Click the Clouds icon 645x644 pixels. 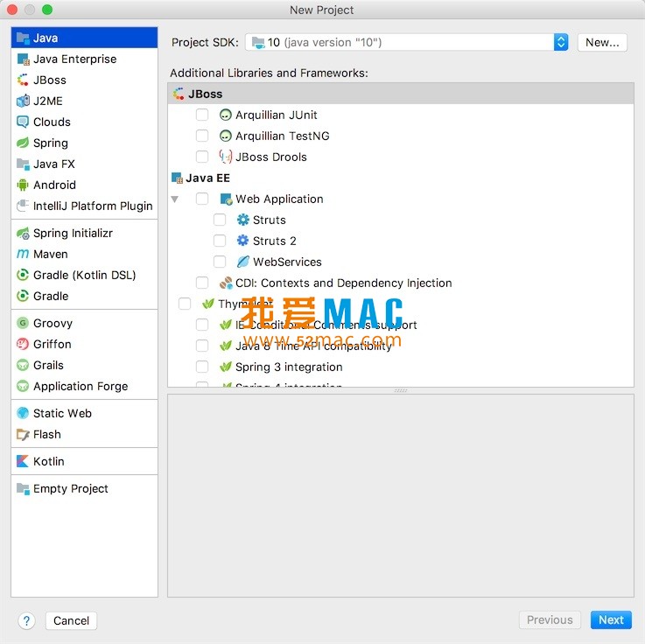23,122
